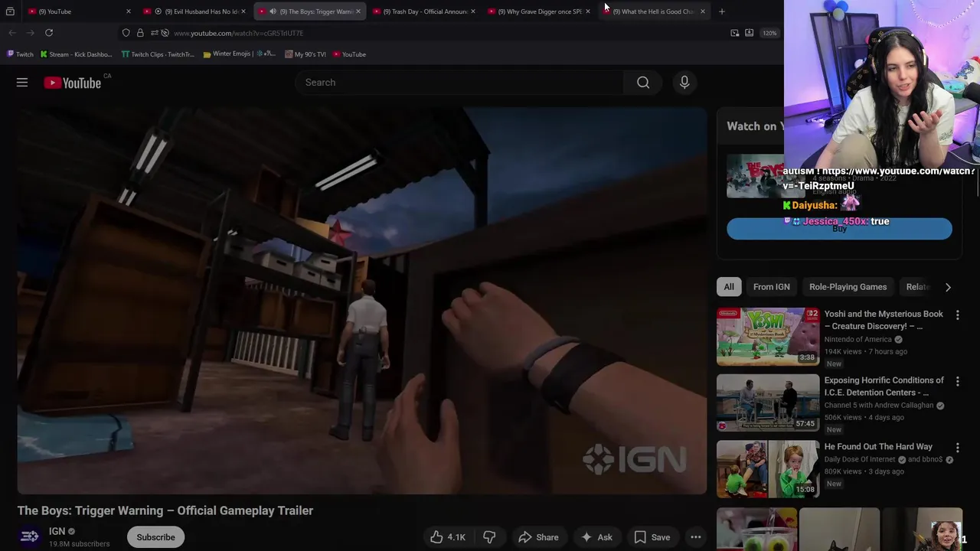Subscribe to the IGN channel
This screenshot has height=551, width=980.
[x=155, y=537]
